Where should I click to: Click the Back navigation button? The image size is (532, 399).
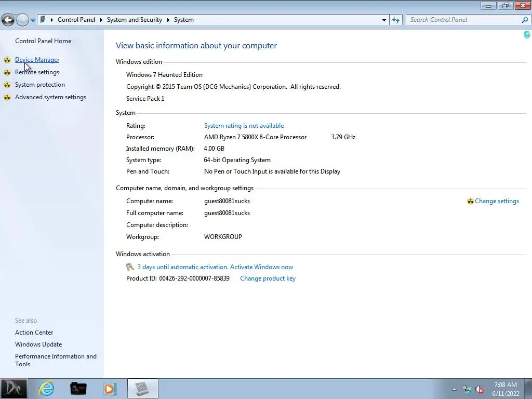tap(8, 20)
